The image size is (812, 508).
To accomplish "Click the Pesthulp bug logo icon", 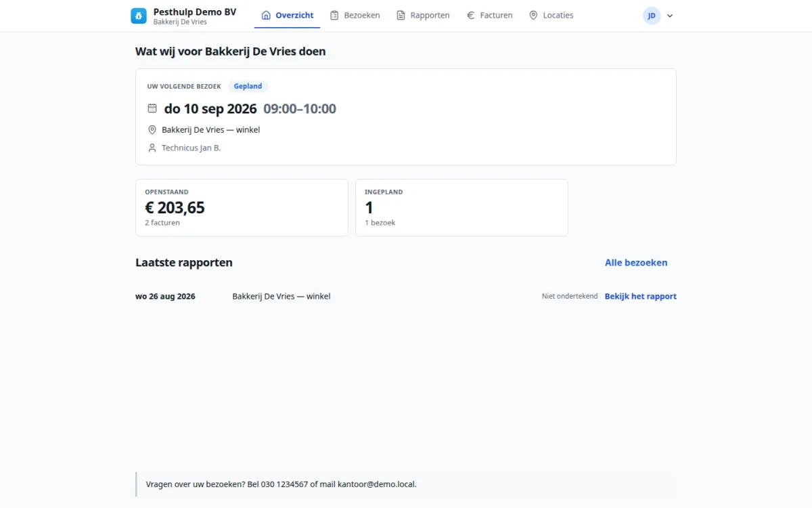I will [x=139, y=16].
